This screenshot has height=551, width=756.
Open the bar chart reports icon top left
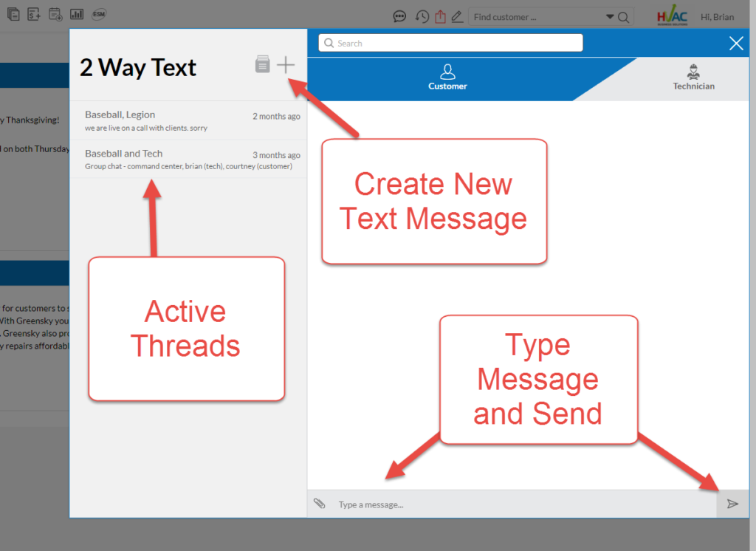tap(77, 14)
